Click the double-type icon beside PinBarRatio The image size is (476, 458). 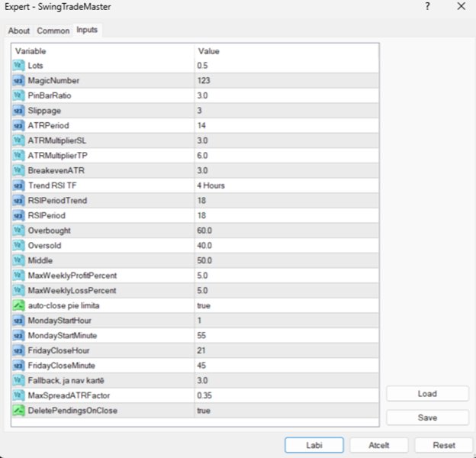point(18,95)
